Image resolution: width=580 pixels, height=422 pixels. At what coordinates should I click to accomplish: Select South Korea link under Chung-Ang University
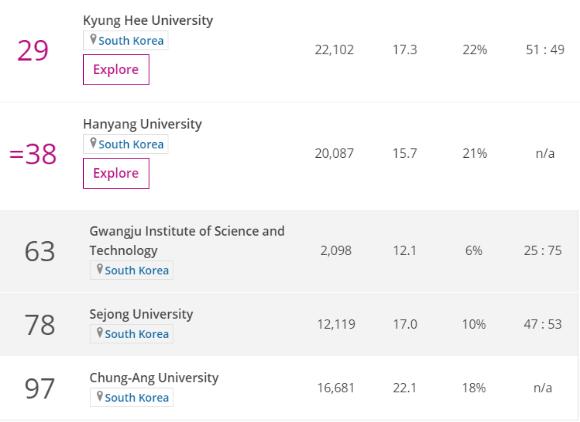click(x=136, y=398)
